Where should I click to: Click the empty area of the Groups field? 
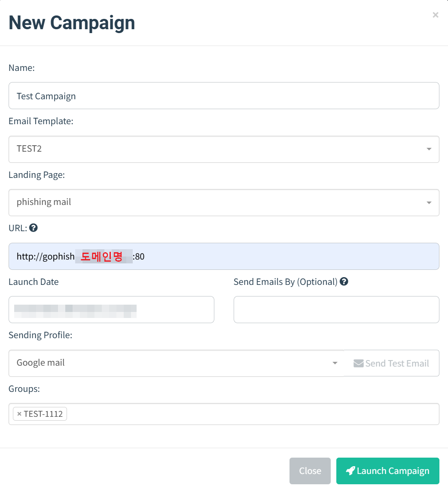click(253, 414)
